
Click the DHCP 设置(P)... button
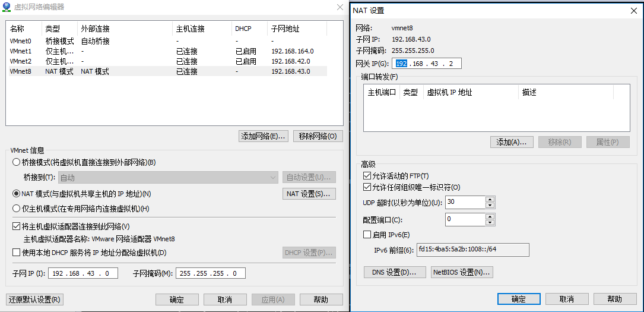pyautogui.click(x=309, y=253)
